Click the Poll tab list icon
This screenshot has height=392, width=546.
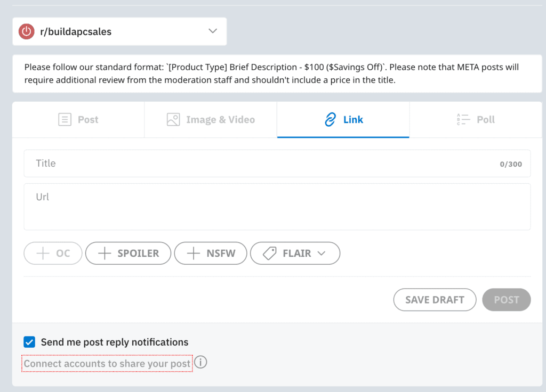[x=463, y=120]
